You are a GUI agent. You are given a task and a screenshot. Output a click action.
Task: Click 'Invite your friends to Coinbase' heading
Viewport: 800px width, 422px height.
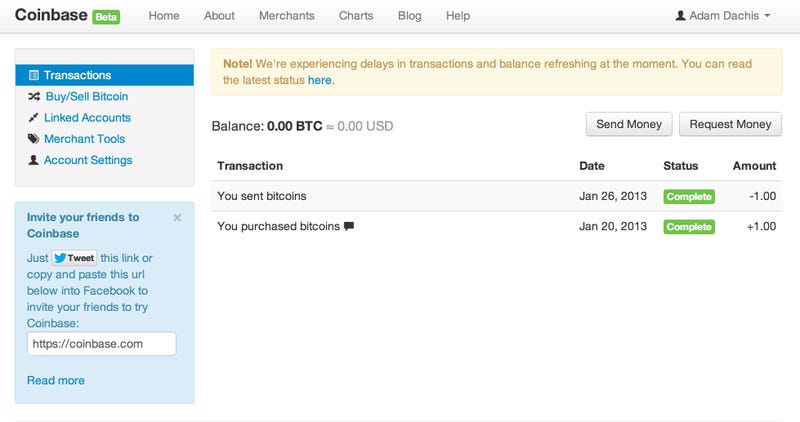(83, 226)
